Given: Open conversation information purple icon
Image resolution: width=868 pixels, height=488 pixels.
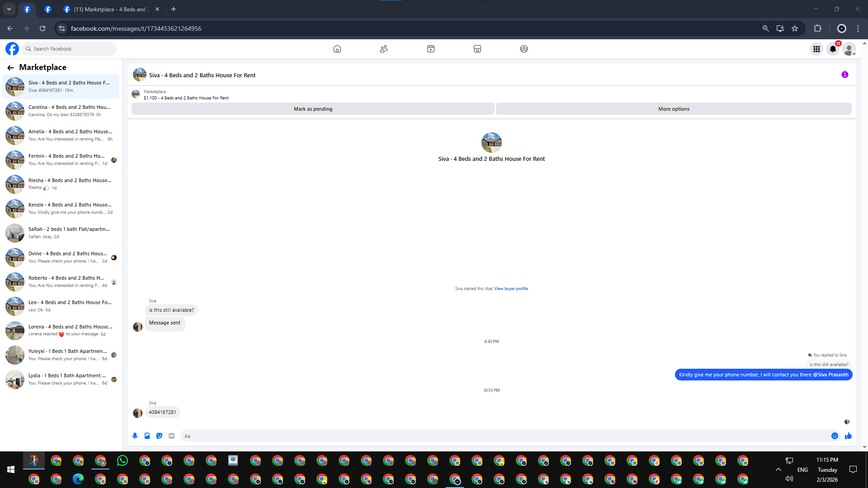Looking at the screenshot, I should click(x=844, y=75).
